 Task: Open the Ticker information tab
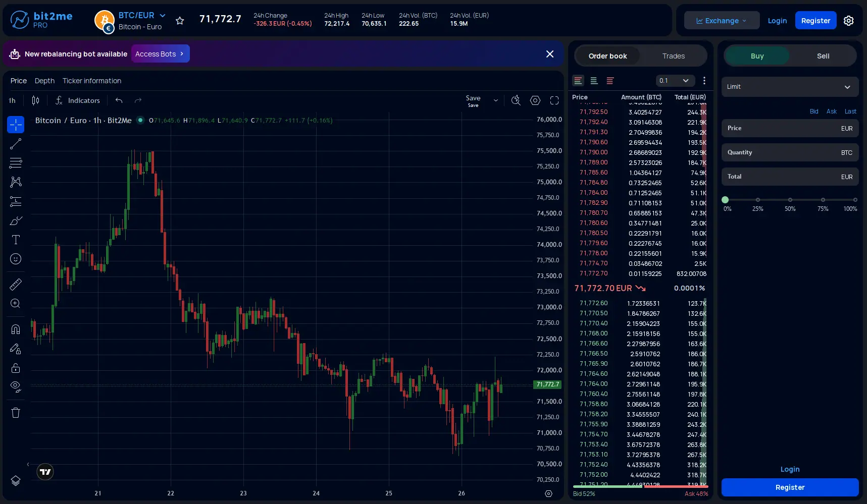[92, 81]
